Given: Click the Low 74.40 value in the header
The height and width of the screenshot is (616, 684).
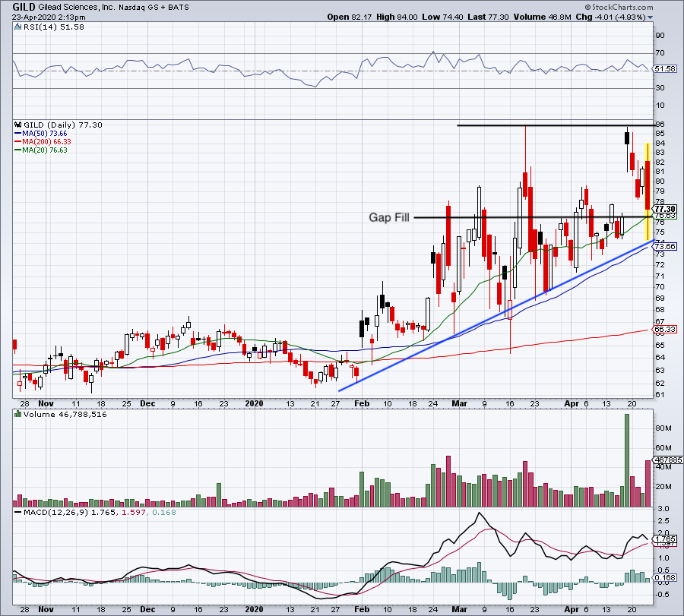Looking at the screenshot, I should tap(442, 17).
